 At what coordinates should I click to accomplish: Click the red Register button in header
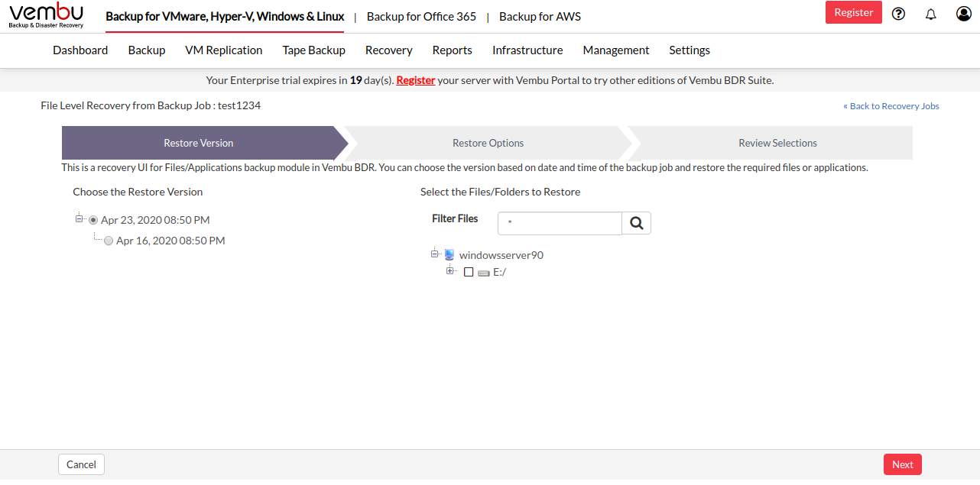(854, 12)
